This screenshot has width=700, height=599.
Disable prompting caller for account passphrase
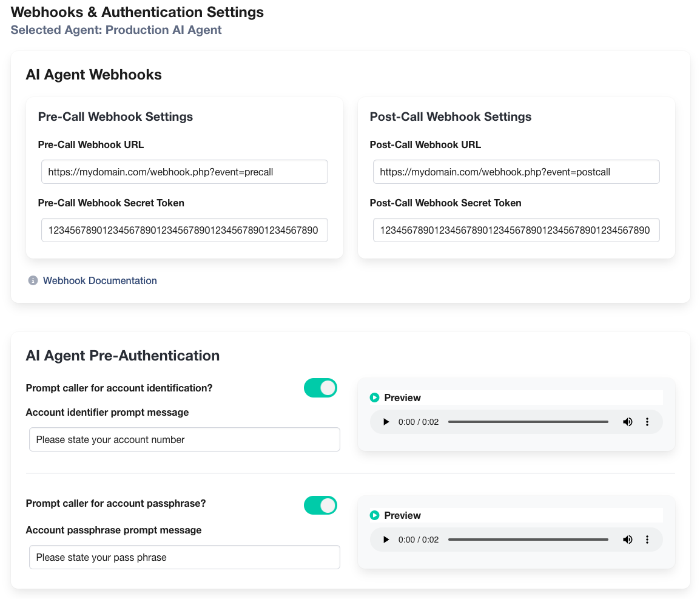[x=320, y=505]
